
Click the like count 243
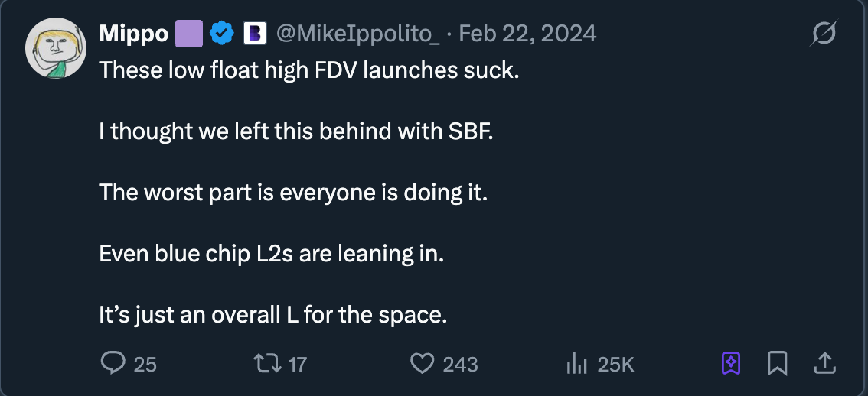click(x=460, y=365)
